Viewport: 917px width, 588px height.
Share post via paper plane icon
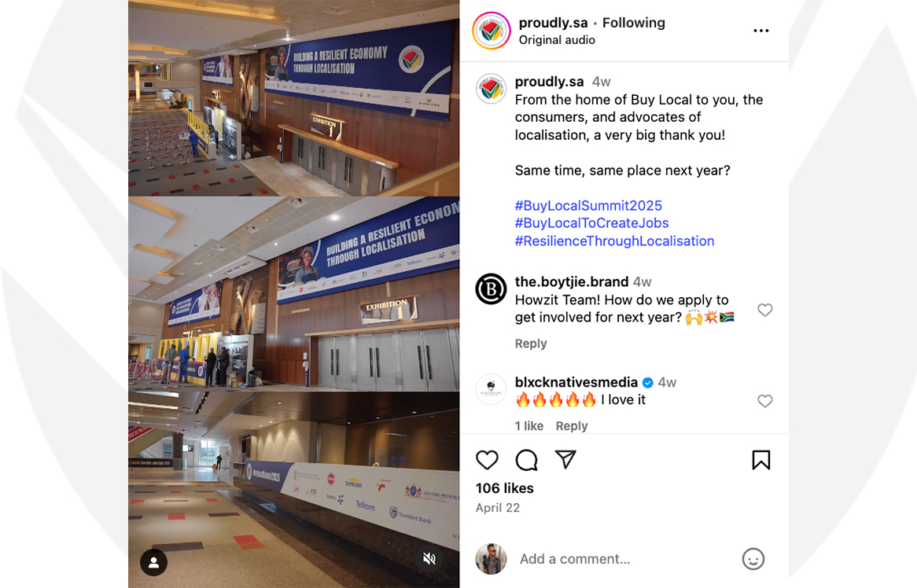565,459
